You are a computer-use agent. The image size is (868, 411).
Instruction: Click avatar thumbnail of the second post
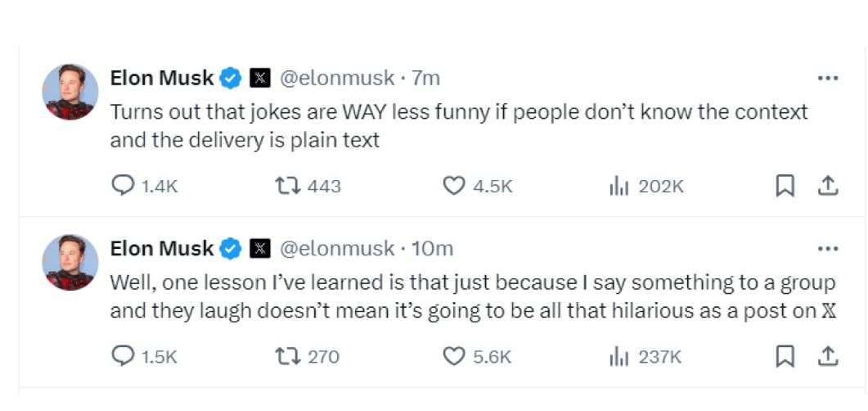(x=70, y=261)
